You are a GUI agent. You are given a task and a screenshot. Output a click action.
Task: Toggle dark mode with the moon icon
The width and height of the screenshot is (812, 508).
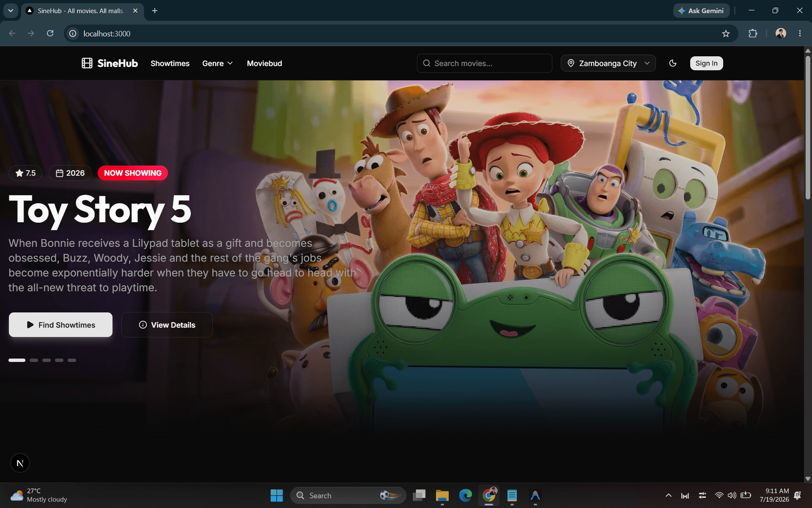(x=673, y=63)
